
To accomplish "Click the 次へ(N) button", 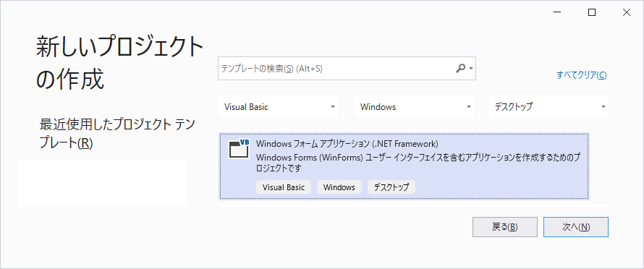I will (x=576, y=227).
